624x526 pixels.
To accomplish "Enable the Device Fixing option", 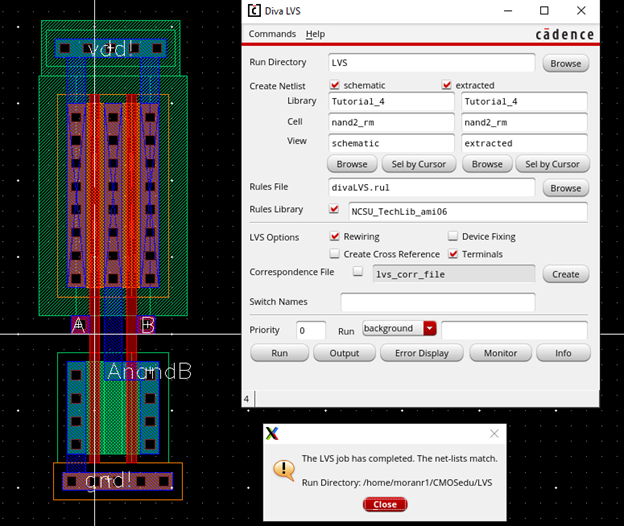I will 453,237.
